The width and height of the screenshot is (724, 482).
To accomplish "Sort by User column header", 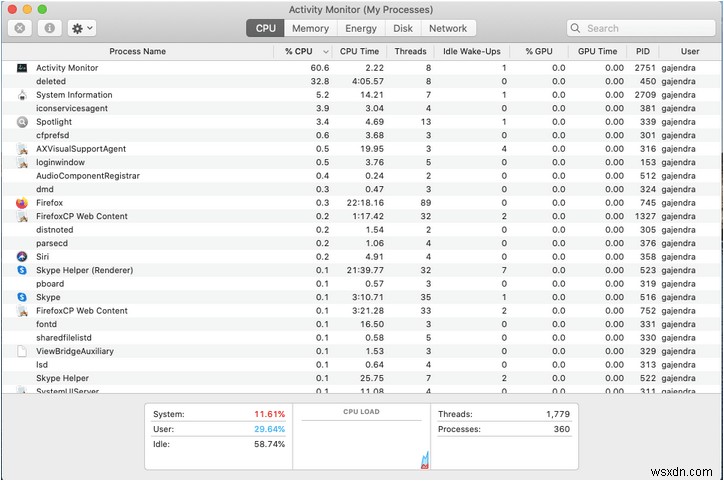I will [x=690, y=52].
